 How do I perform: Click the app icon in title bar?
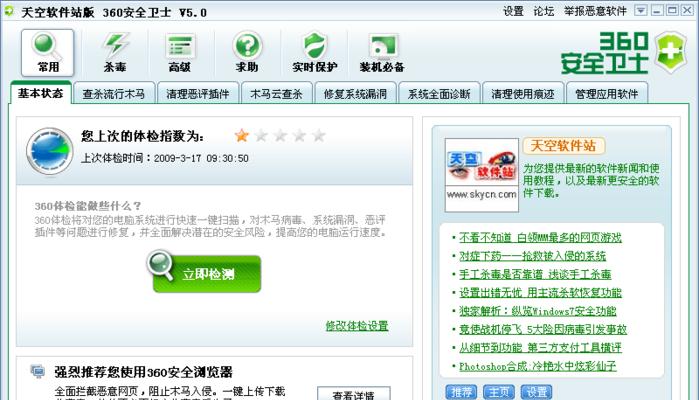[x=8, y=11]
